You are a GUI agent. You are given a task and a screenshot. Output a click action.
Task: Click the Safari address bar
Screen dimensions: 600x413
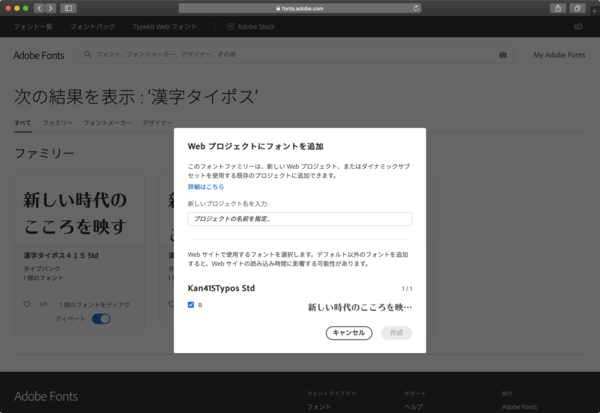tap(300, 8)
